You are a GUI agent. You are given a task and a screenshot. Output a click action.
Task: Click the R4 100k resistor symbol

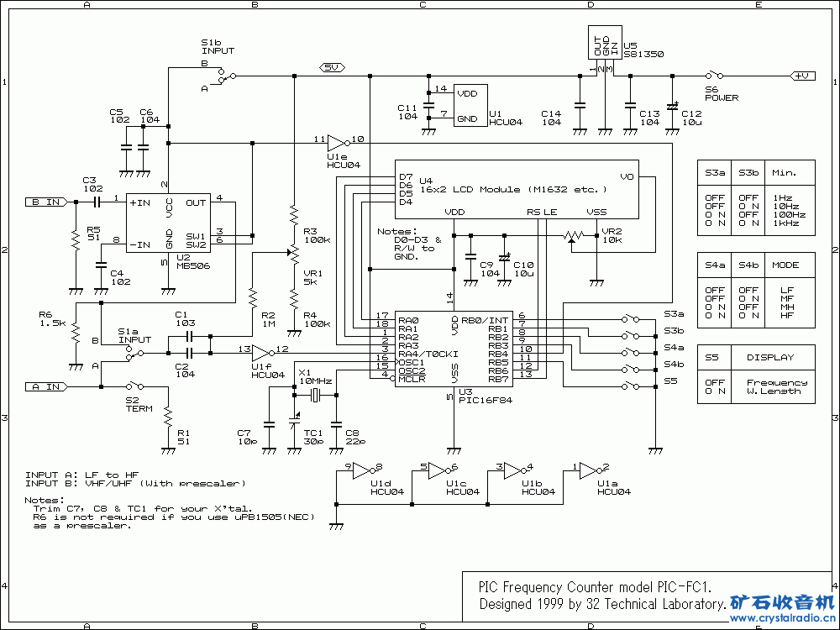294,298
